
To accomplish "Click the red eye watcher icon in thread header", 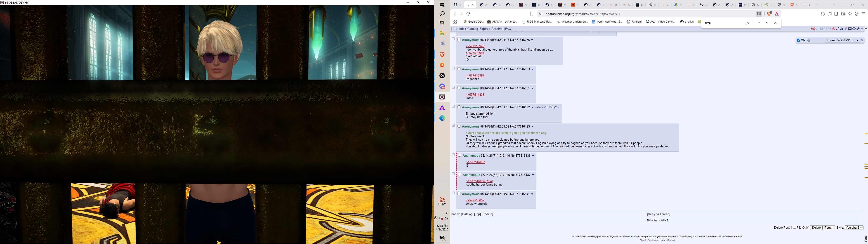I will [834, 29].
